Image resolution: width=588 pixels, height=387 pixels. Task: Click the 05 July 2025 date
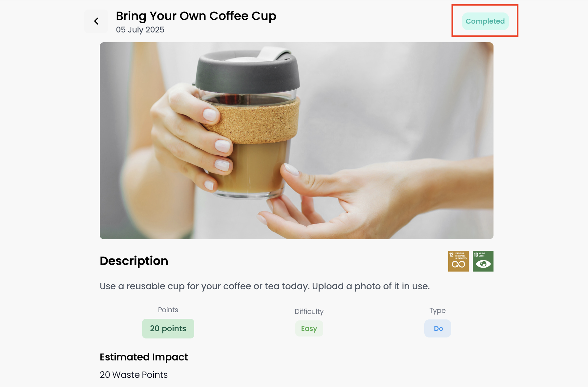point(140,30)
